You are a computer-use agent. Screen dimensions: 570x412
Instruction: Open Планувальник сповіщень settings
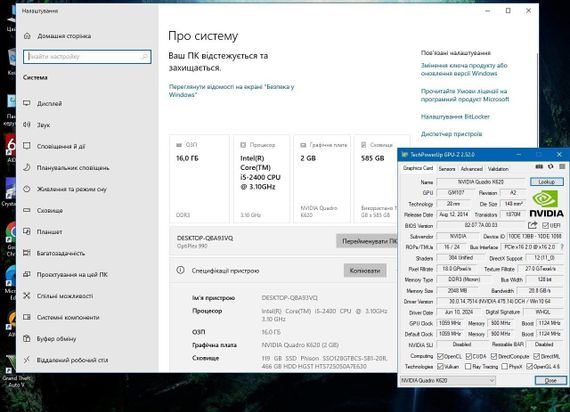point(66,168)
